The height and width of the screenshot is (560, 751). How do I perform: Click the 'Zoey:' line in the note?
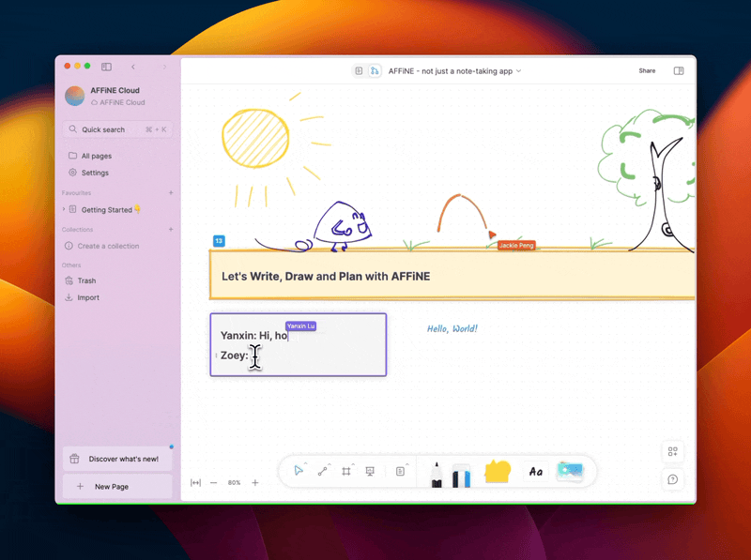pyautogui.click(x=234, y=356)
